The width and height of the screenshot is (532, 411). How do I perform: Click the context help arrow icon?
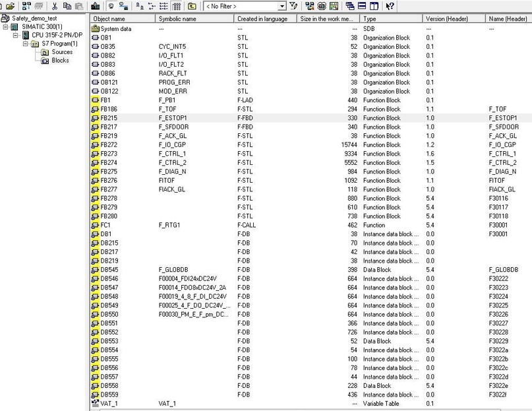[390, 6]
